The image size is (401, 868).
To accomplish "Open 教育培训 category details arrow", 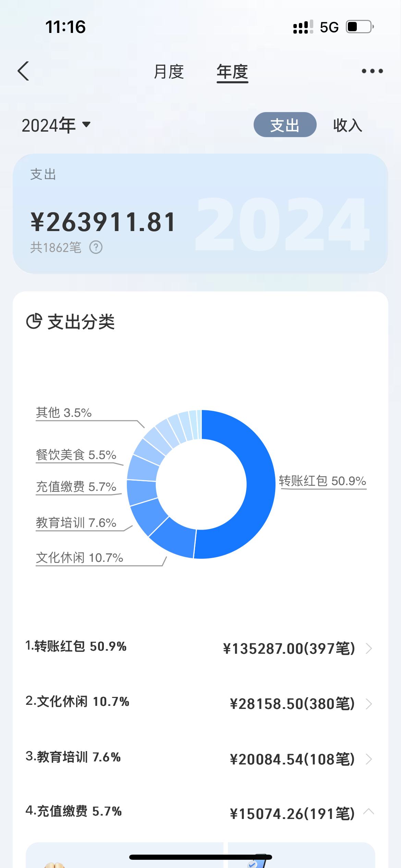I will pyautogui.click(x=369, y=759).
